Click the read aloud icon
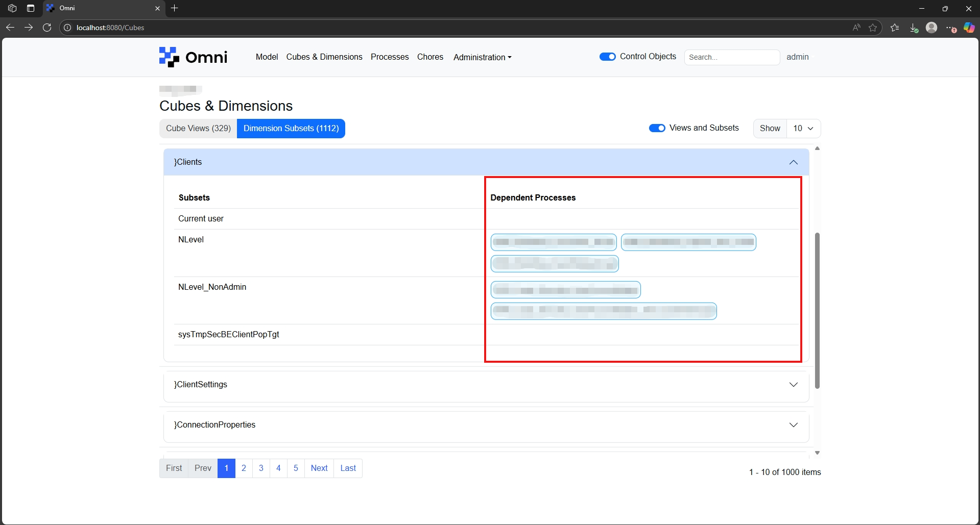Screen dimensions: 980x525 (856, 28)
